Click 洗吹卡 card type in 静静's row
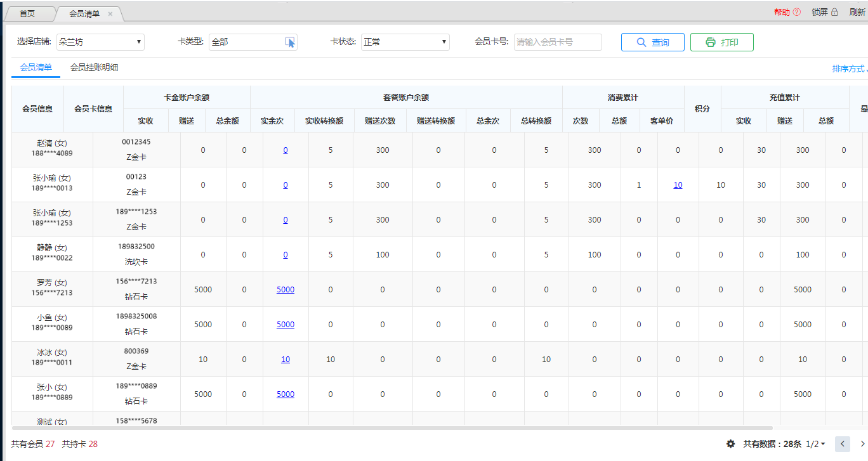The height and width of the screenshot is (461, 868). pos(136,261)
